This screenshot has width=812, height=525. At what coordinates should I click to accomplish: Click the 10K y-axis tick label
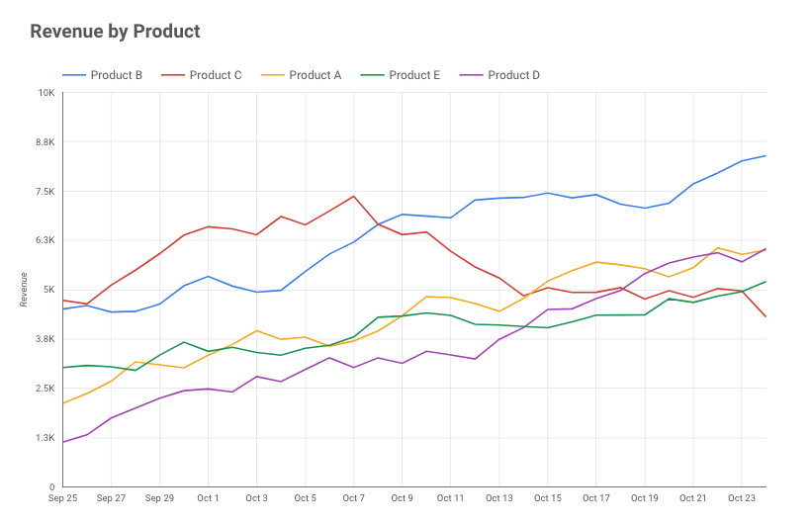pos(46,93)
